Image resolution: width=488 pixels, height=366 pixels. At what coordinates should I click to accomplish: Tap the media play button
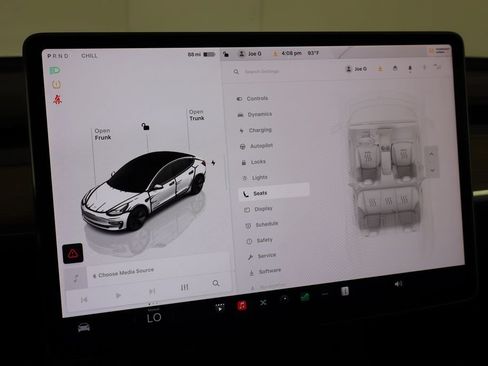click(118, 295)
